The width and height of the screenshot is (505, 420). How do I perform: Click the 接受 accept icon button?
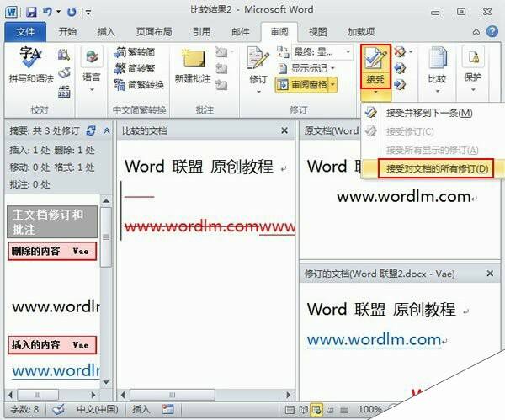click(375, 66)
